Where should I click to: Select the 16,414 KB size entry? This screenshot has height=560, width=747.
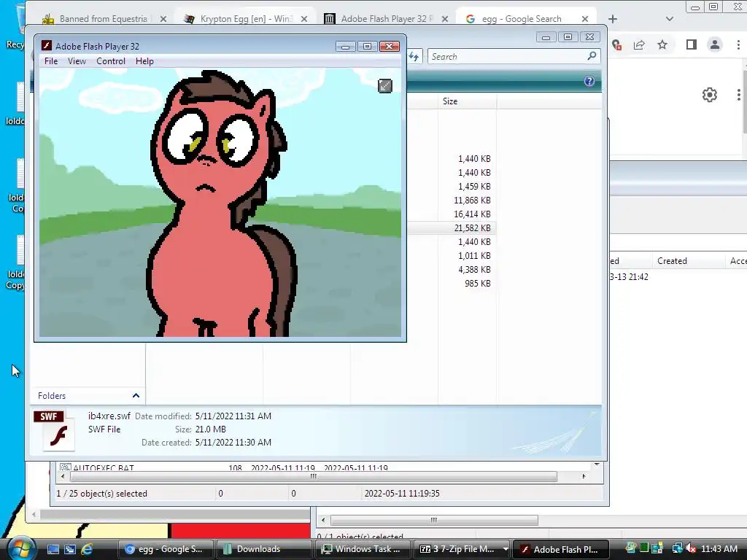(472, 214)
